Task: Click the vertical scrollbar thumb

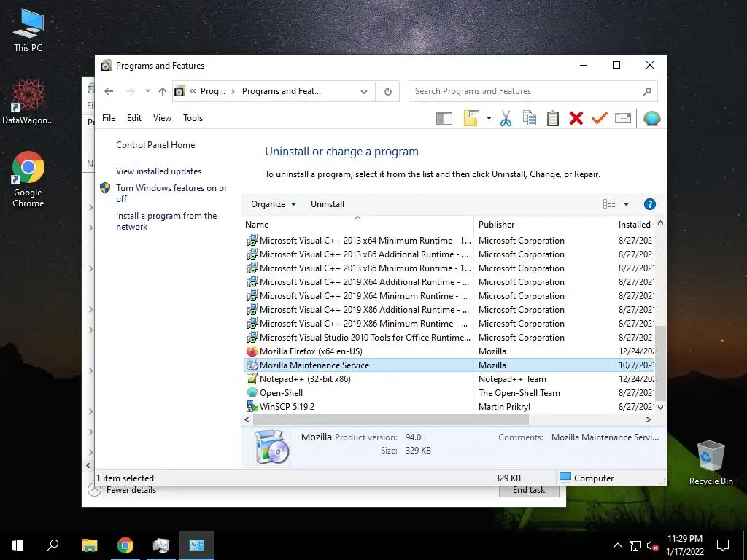Action: click(x=660, y=363)
